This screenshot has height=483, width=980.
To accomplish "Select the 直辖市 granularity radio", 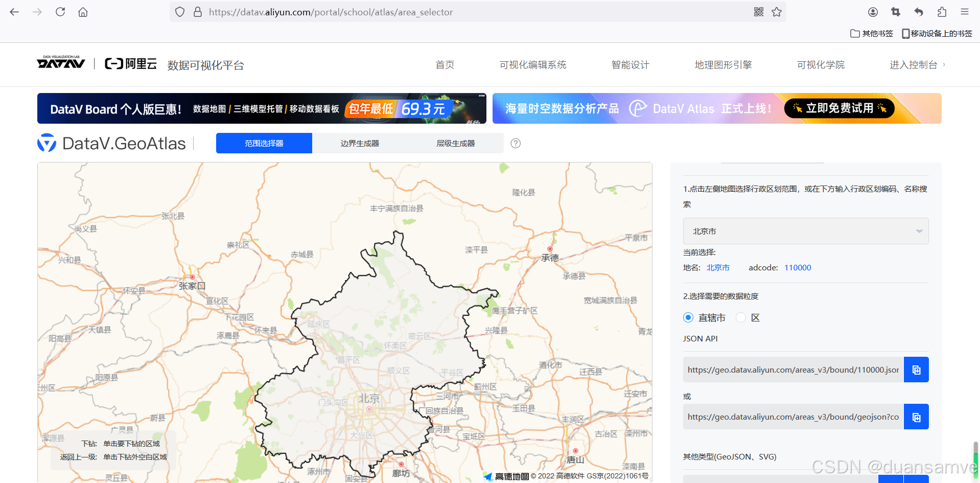I will 688,318.
